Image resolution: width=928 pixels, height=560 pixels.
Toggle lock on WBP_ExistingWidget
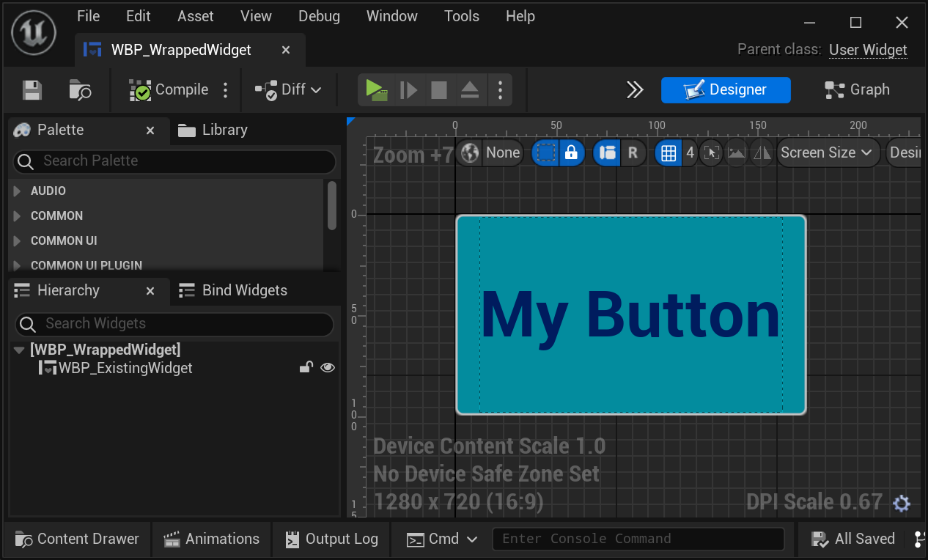point(306,367)
